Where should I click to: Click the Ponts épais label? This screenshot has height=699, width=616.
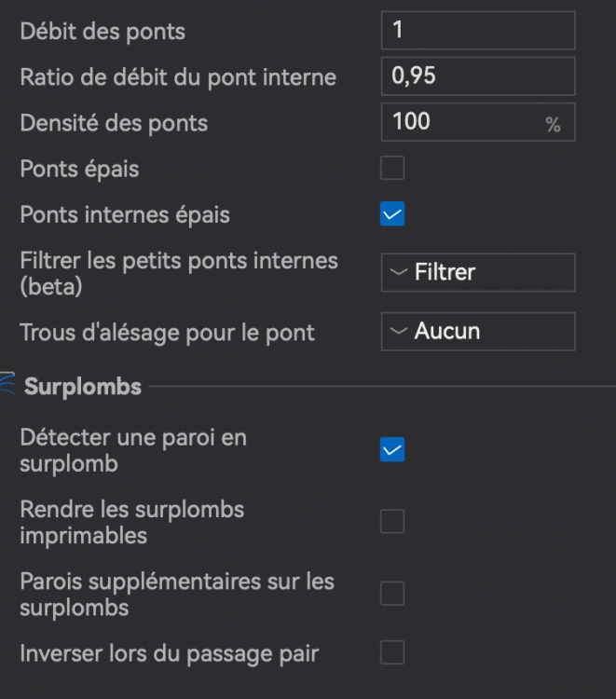79,169
